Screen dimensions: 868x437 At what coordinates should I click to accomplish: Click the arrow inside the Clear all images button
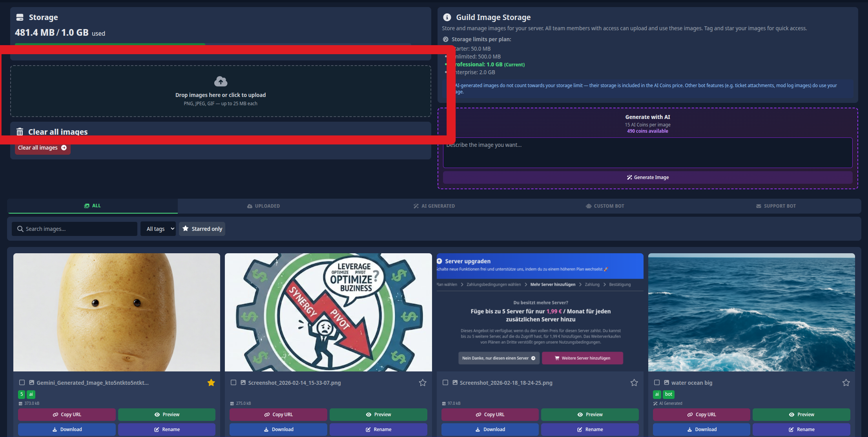click(64, 148)
